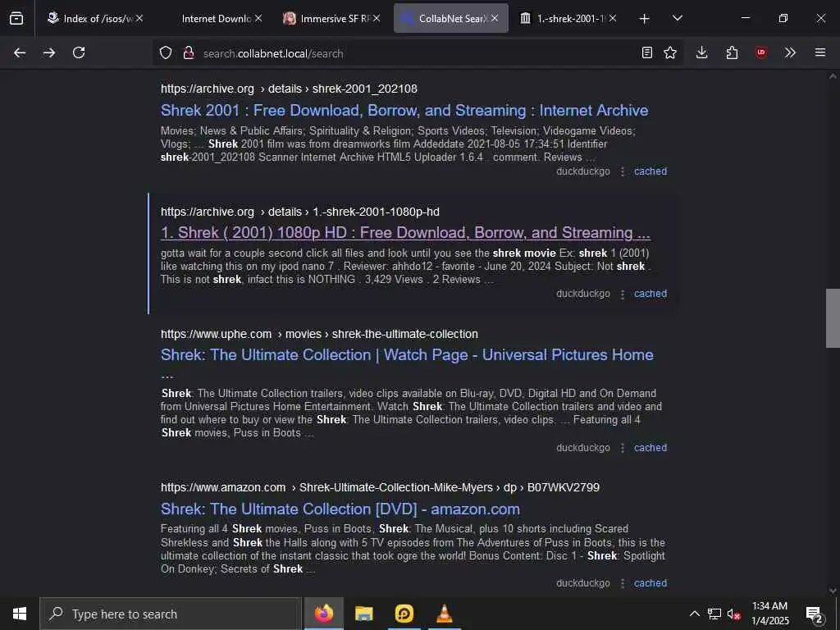Open VLC media player from taskbar
This screenshot has height=630, width=840.
click(x=444, y=614)
